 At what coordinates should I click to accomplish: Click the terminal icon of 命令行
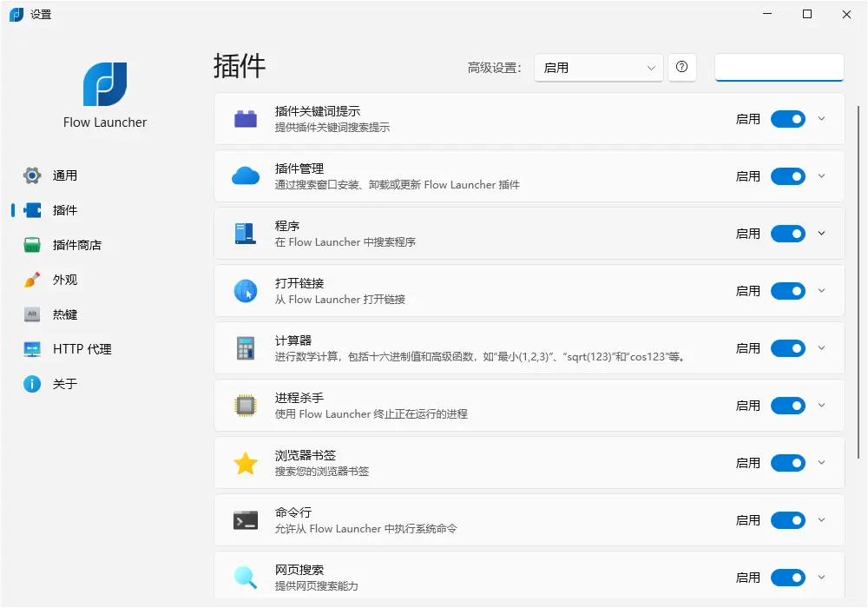(246, 520)
